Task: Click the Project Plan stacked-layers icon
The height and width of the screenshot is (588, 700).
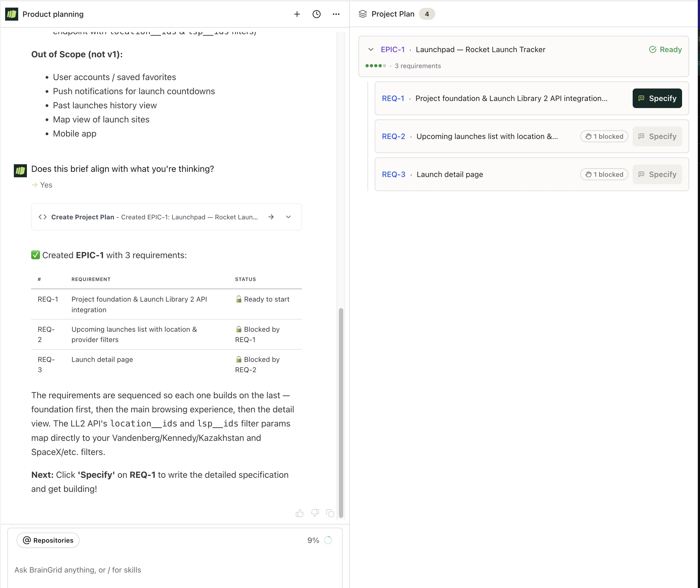Action: coord(362,14)
